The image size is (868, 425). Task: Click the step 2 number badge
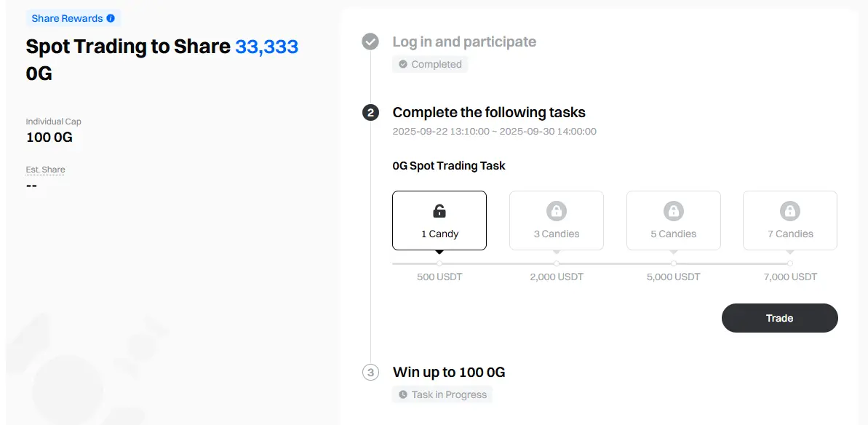[370, 113]
